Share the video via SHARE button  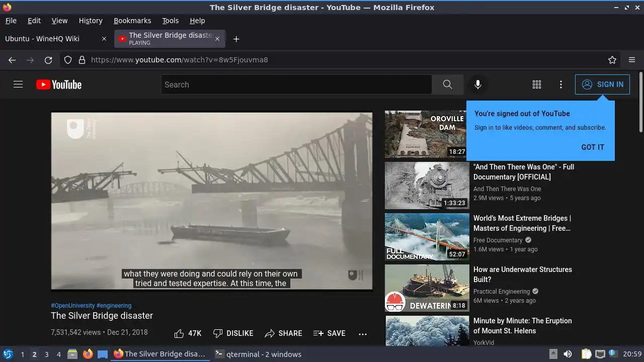pyautogui.click(x=283, y=333)
